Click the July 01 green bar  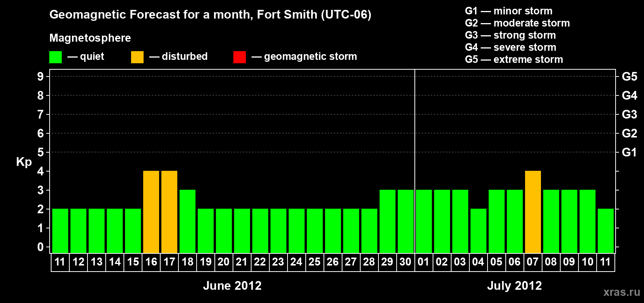pyautogui.click(x=424, y=221)
